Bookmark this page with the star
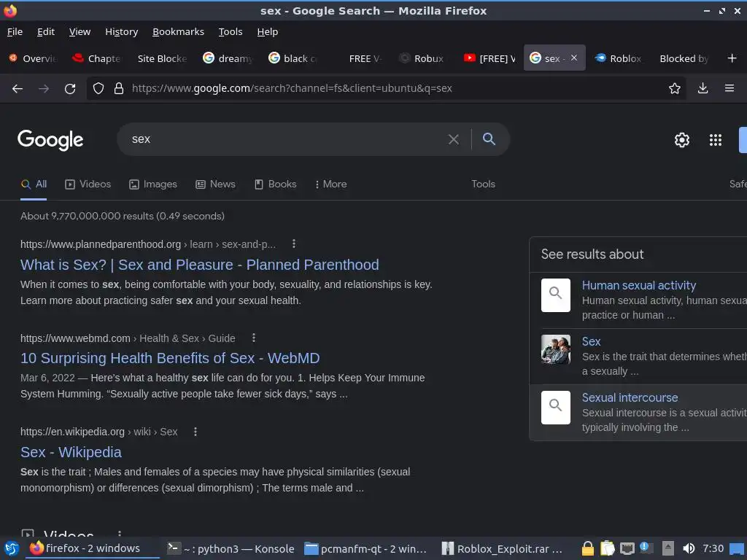 tap(675, 88)
